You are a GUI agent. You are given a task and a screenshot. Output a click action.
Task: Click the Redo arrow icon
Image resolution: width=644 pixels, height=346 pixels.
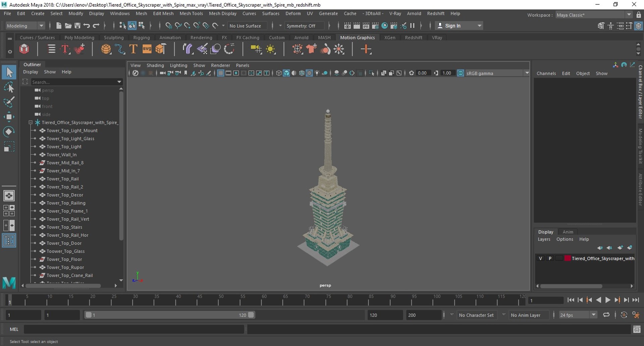pyautogui.click(x=96, y=26)
